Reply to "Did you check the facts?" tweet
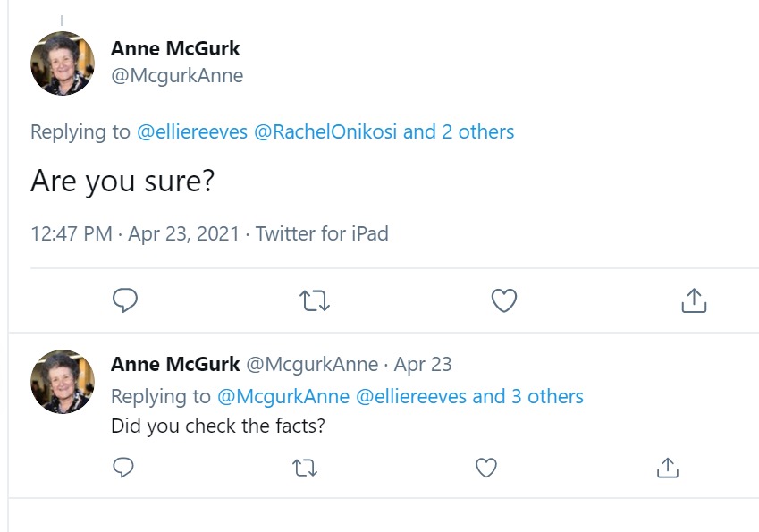 124,467
